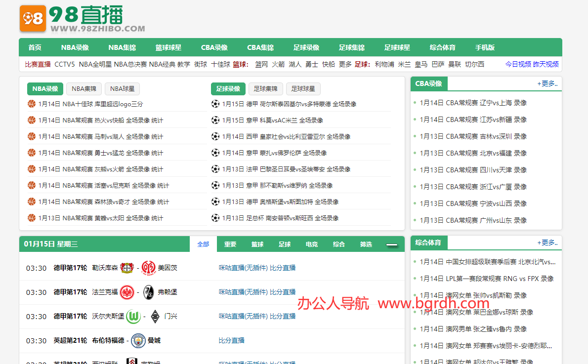Click basketball icon beside 勇士vs猛龙 row
The height and width of the screenshot is (364, 588).
point(32,153)
